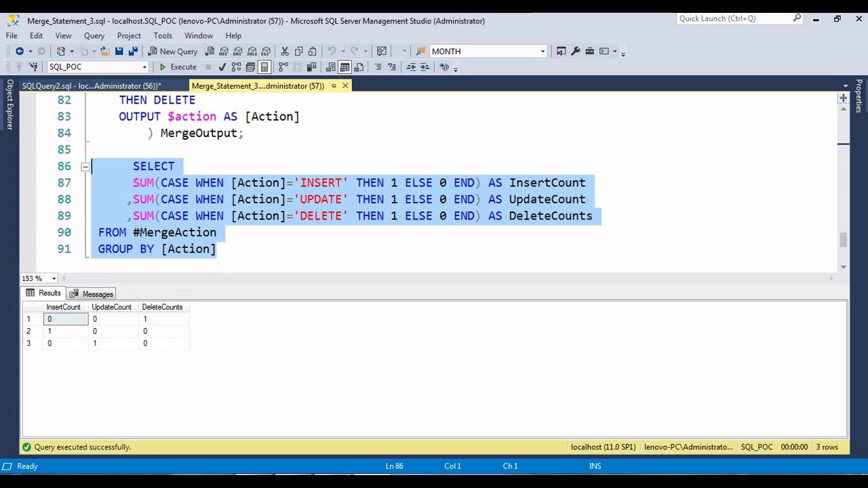Close the Merge_Statement_3 tab
The image size is (868, 488).
point(345,86)
